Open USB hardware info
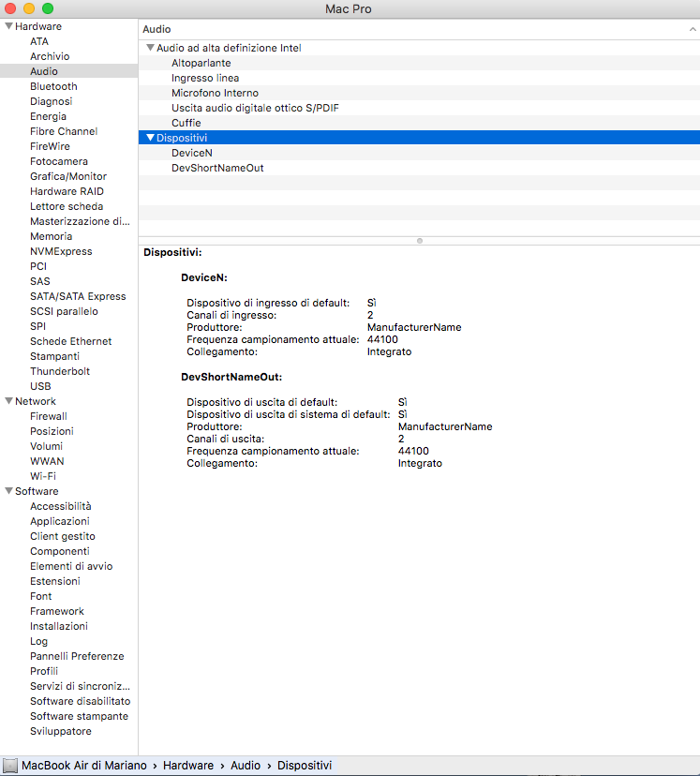This screenshot has width=700, height=776. (x=40, y=386)
